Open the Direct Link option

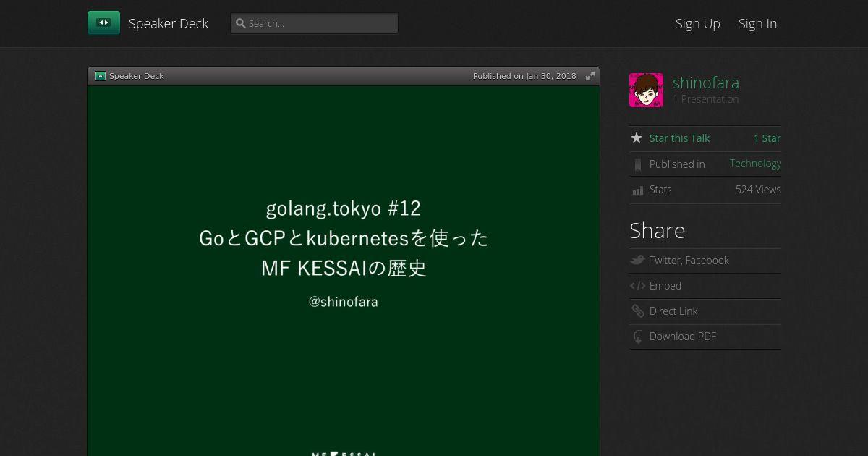[673, 311]
